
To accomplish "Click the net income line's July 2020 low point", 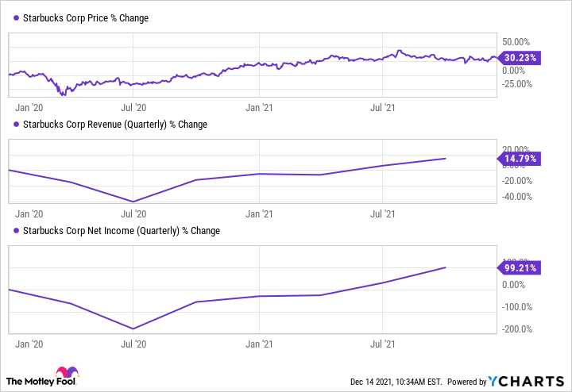I will (133, 329).
